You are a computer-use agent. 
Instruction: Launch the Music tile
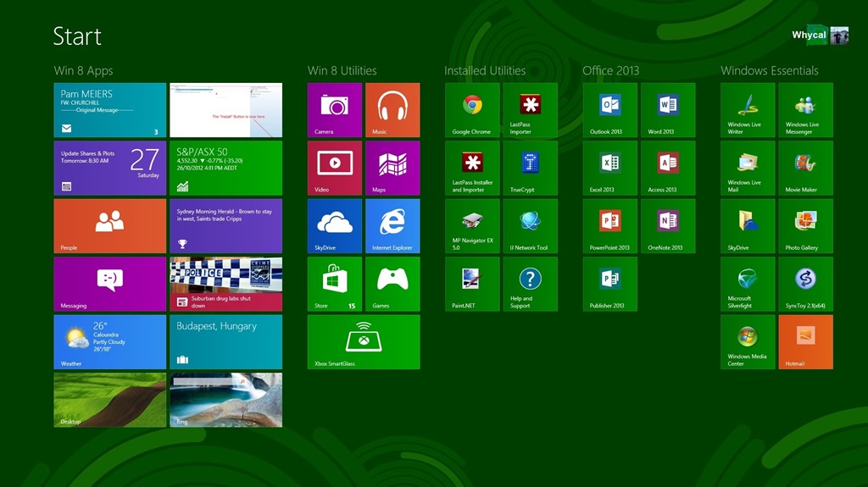pos(392,110)
